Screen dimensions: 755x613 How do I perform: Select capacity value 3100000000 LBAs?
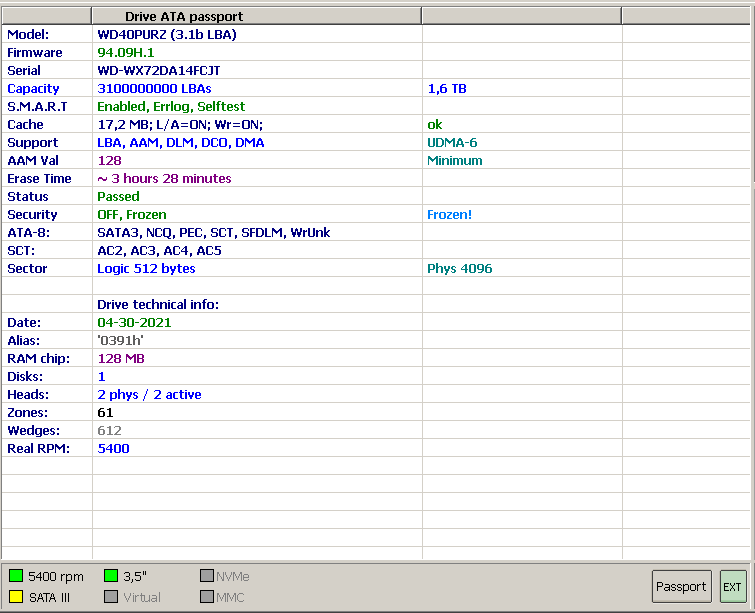(x=154, y=89)
